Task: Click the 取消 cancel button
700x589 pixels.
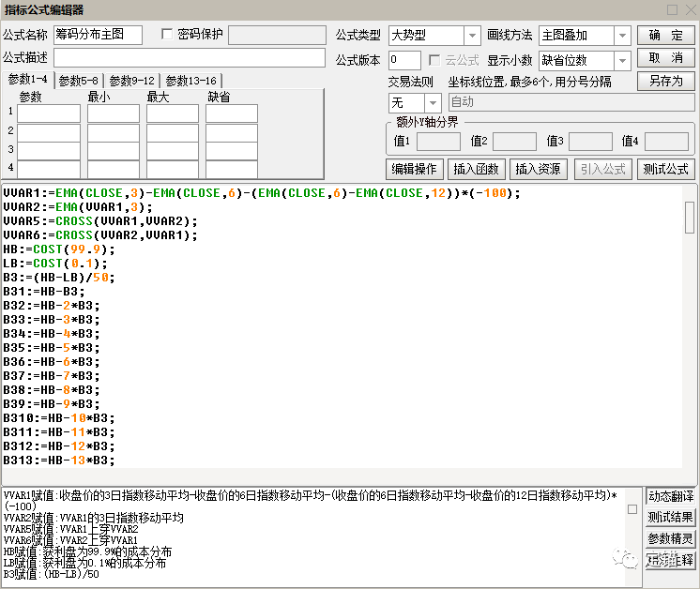Action: click(665, 58)
